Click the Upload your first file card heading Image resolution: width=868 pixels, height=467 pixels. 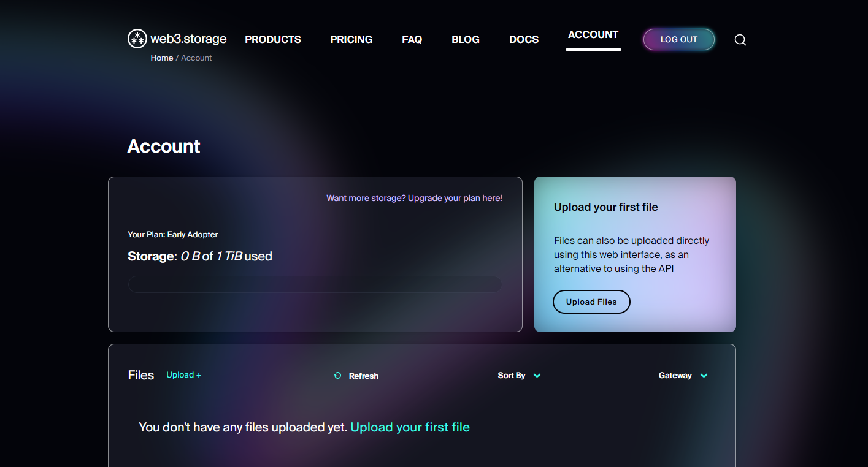pos(605,207)
